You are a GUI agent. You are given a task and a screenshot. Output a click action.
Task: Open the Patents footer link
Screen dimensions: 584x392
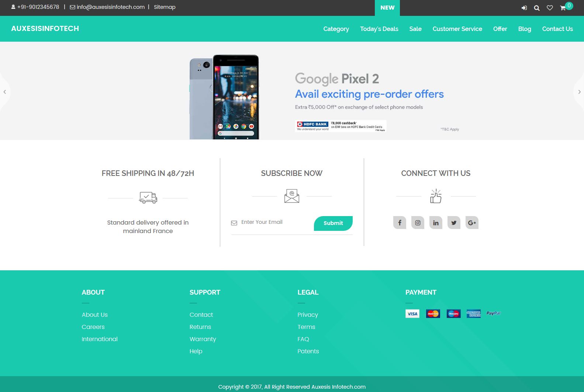click(x=308, y=351)
